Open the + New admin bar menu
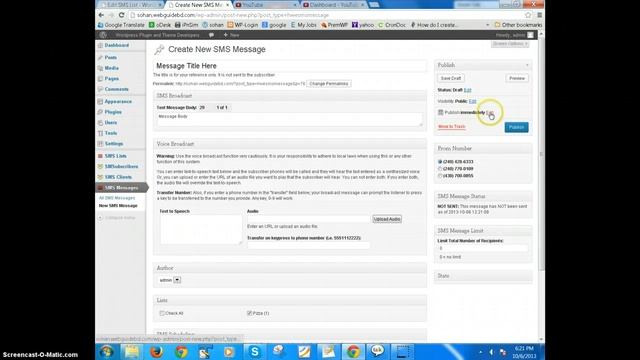This screenshot has width=640, height=360. [231, 35]
